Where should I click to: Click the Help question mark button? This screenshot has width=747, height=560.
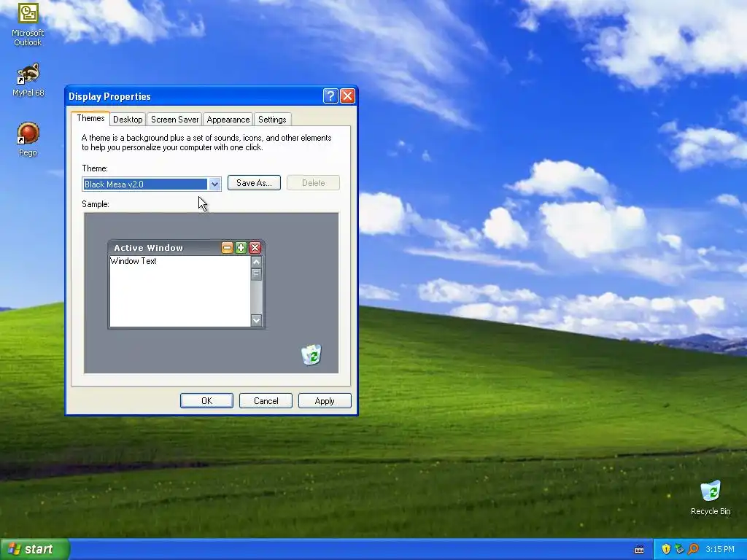(330, 96)
